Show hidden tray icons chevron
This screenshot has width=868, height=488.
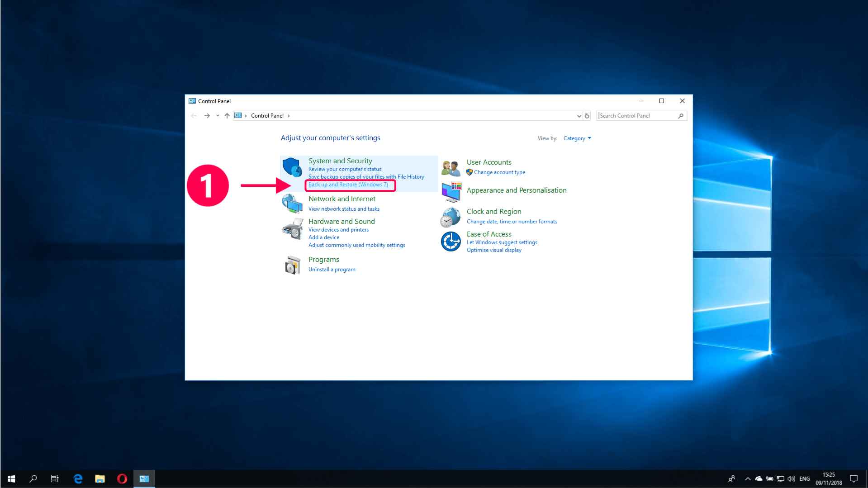pyautogui.click(x=748, y=479)
